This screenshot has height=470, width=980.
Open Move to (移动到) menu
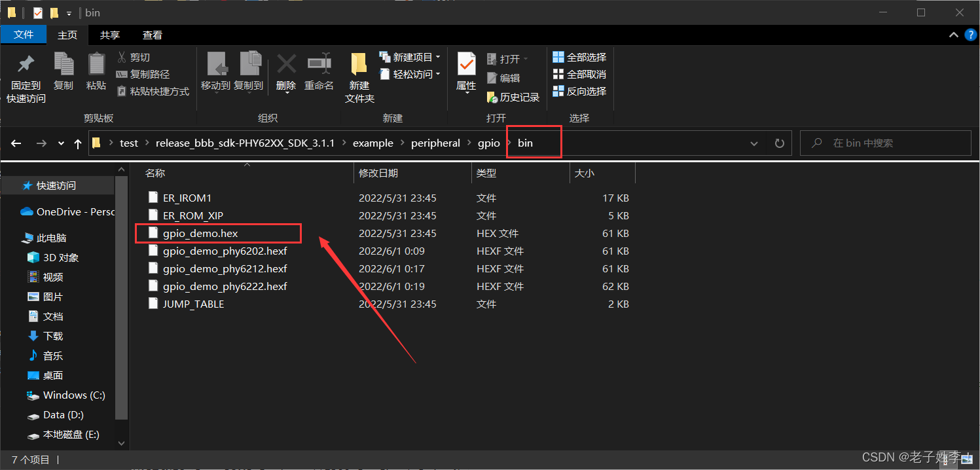click(215, 72)
